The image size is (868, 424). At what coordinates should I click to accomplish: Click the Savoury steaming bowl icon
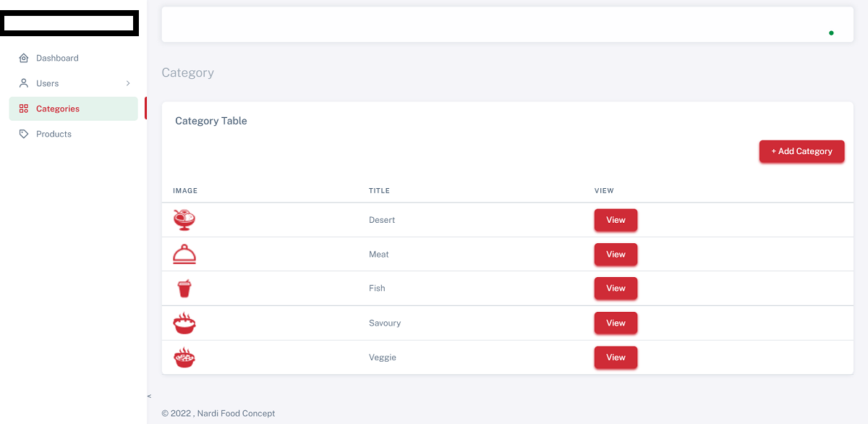184,323
